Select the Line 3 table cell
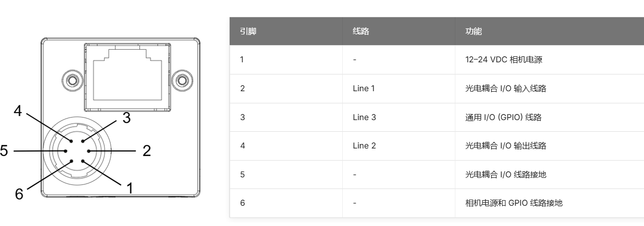This screenshot has height=226, width=644. point(399,118)
